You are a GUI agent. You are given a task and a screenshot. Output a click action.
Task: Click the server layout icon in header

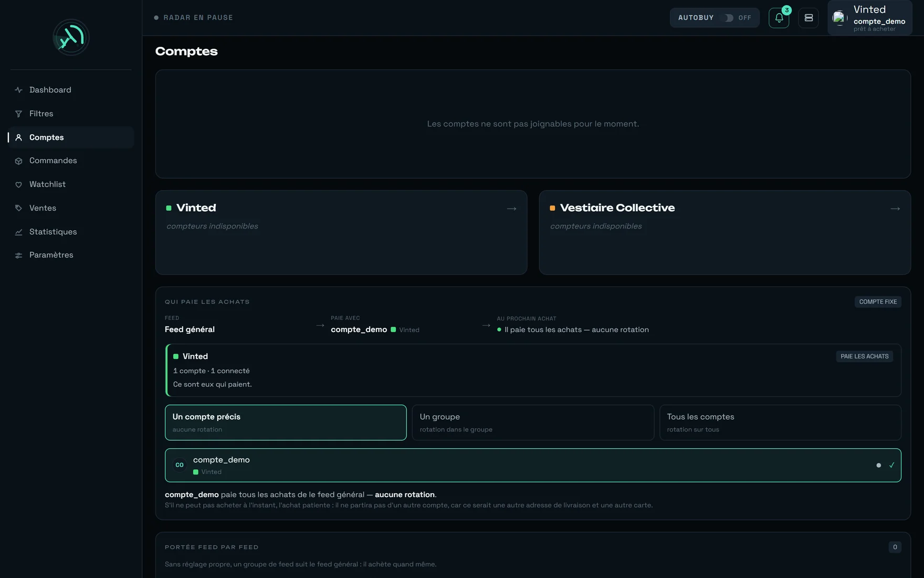coord(808,18)
